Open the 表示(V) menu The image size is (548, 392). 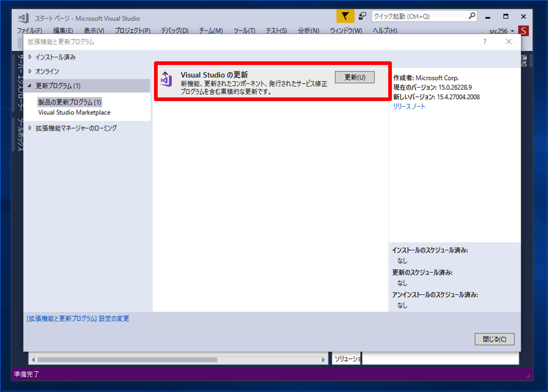pos(94,31)
